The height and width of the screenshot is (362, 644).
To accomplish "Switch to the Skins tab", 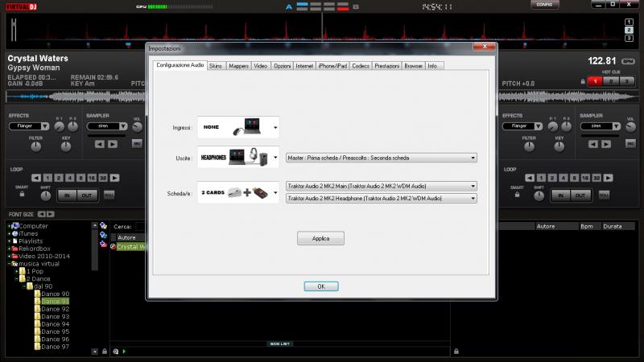I will (x=216, y=66).
